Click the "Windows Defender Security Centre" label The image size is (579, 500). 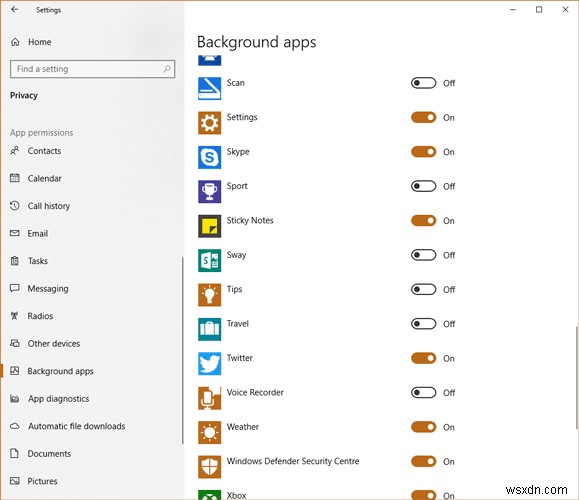tap(293, 461)
